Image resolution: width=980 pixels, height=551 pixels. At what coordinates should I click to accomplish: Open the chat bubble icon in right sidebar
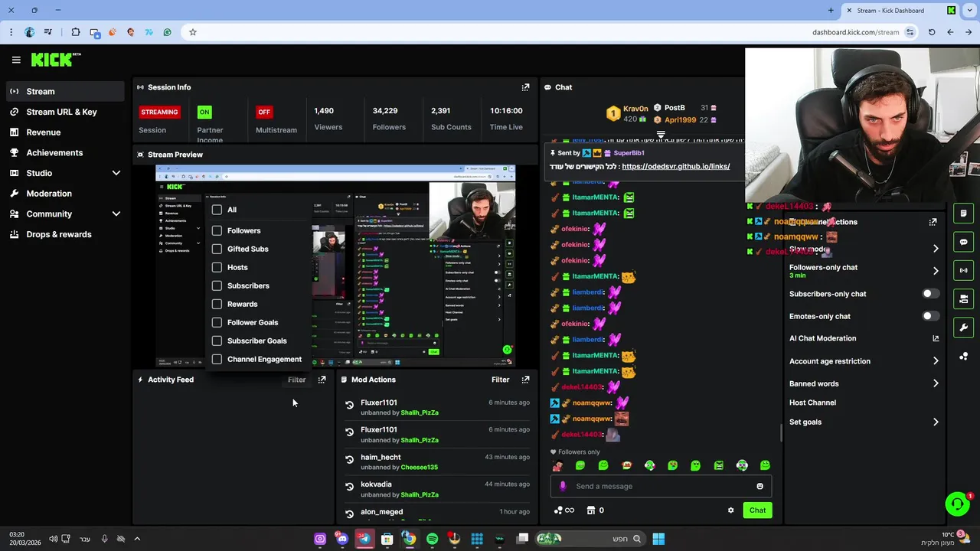click(963, 242)
